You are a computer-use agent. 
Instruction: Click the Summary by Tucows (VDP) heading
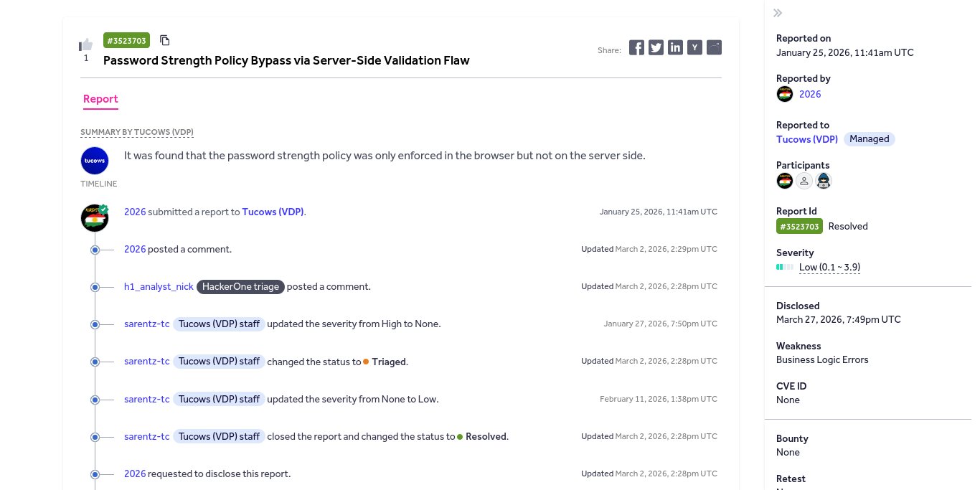(137, 132)
